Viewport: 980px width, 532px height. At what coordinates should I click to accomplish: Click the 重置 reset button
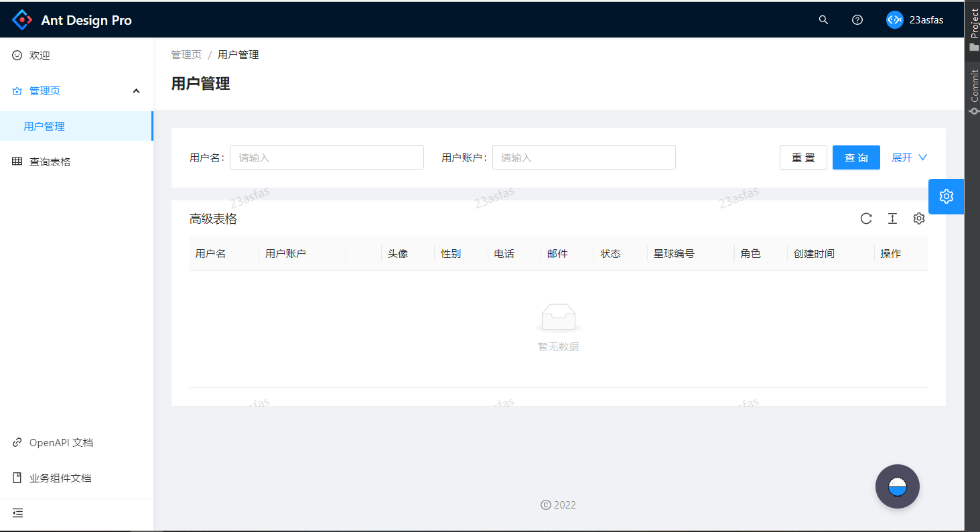[x=803, y=157]
